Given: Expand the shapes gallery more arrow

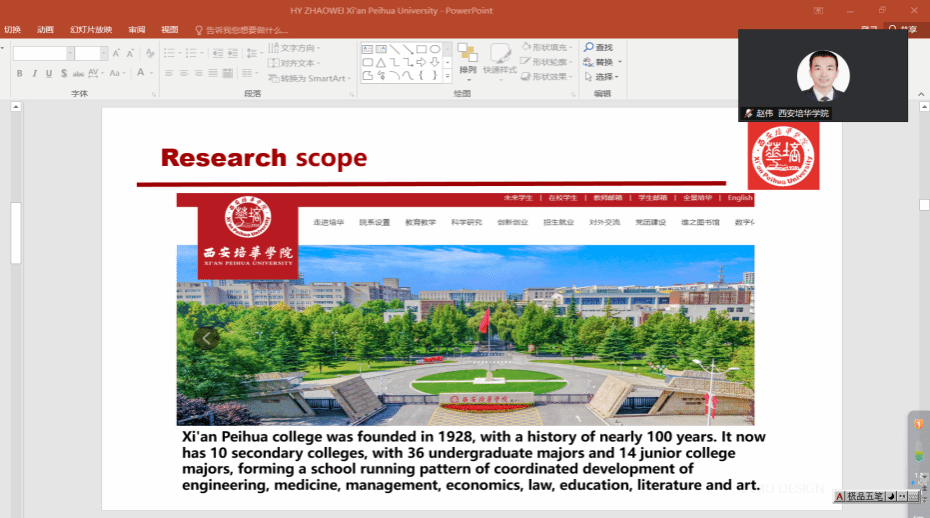Looking at the screenshot, I should click(446, 75).
